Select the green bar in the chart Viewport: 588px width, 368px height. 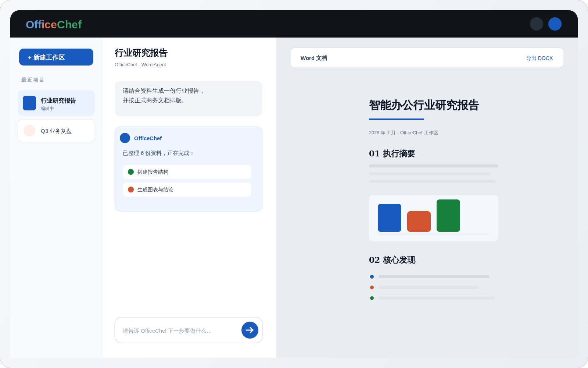click(448, 216)
